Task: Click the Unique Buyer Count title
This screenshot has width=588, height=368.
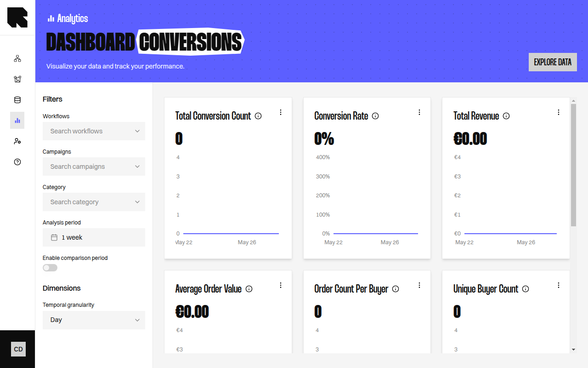Action: 486,289
